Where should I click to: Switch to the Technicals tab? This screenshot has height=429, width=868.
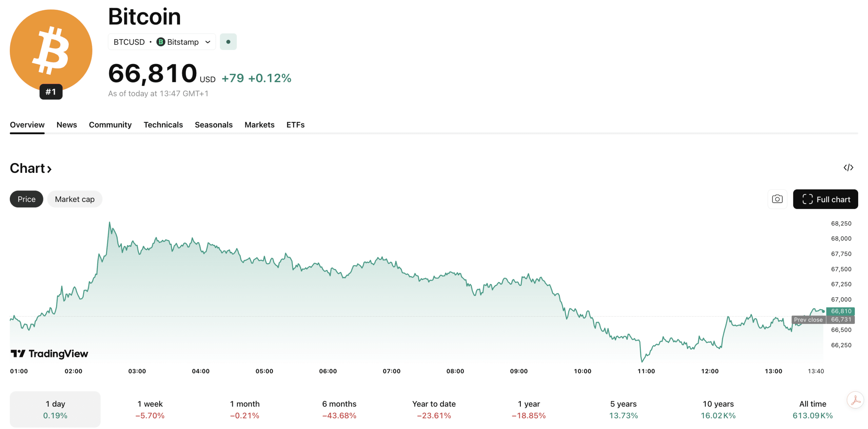(x=163, y=125)
